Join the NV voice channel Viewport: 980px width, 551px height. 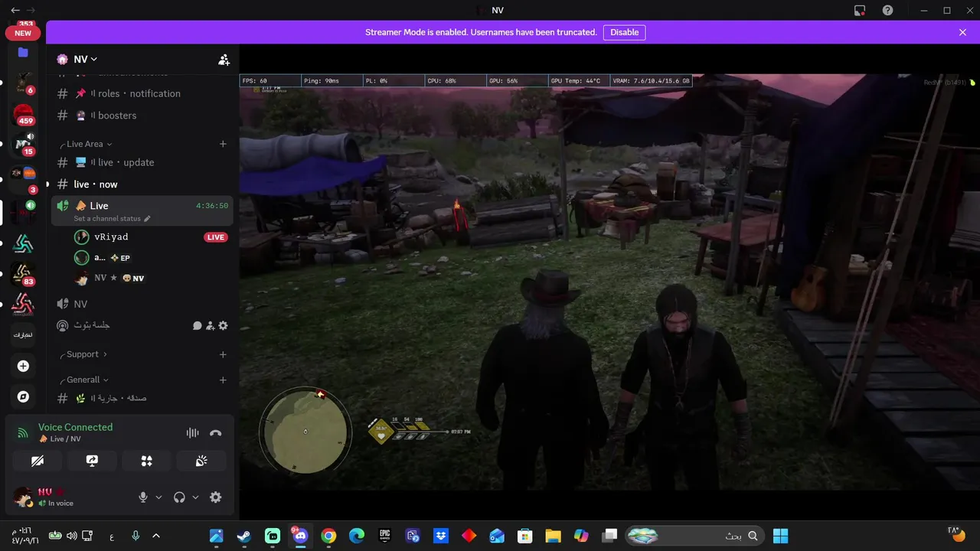pyautogui.click(x=142, y=304)
